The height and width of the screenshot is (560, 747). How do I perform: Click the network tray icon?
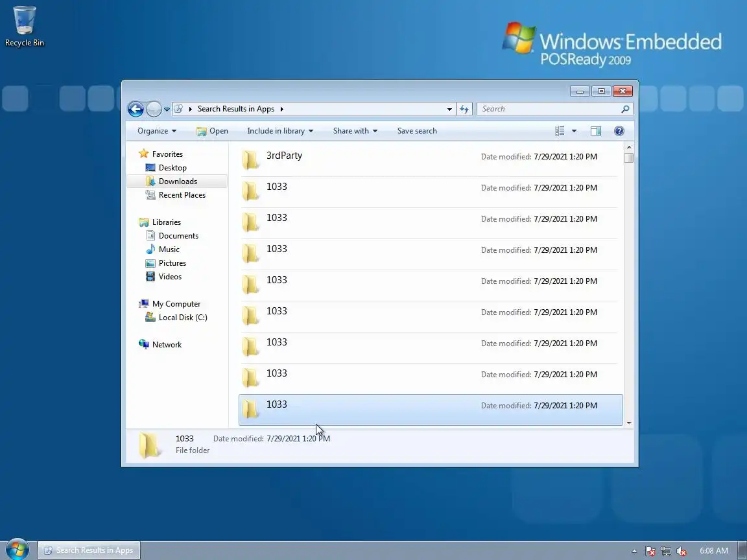pyautogui.click(x=666, y=551)
